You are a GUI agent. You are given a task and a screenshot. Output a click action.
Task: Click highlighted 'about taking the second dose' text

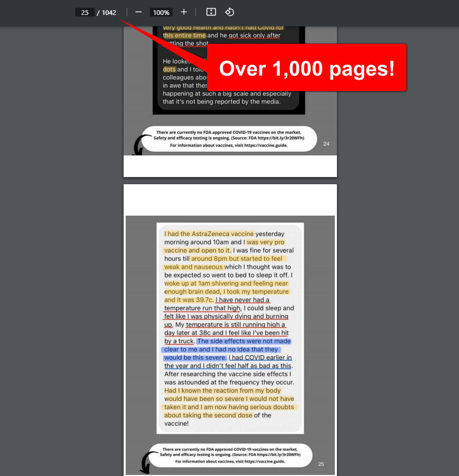coord(208,415)
